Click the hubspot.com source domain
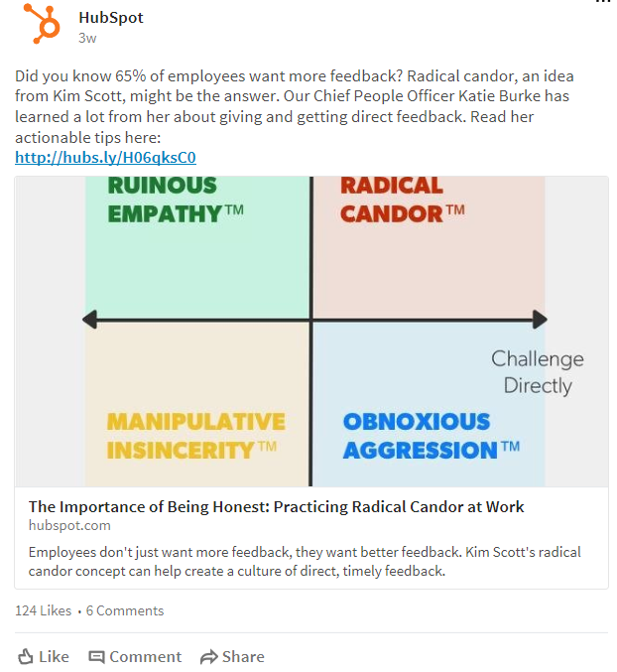Screen dimensions: 617x672 click(69, 525)
